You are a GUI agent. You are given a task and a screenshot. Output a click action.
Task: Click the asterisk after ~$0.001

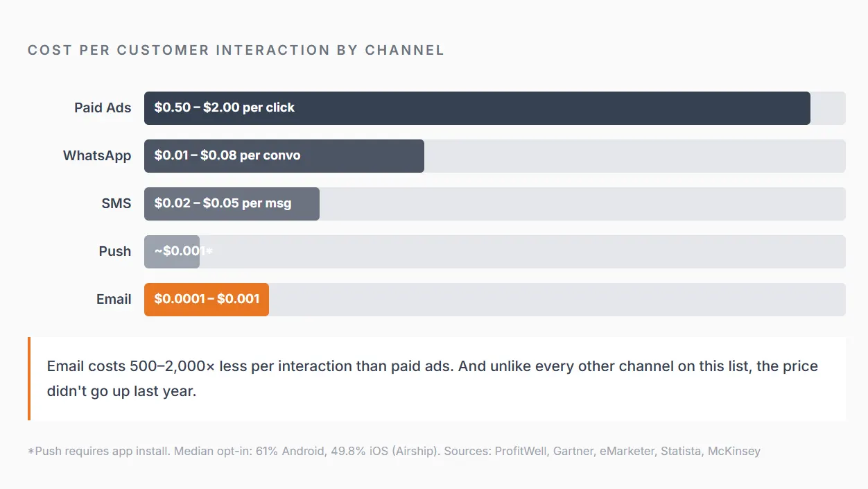point(209,252)
